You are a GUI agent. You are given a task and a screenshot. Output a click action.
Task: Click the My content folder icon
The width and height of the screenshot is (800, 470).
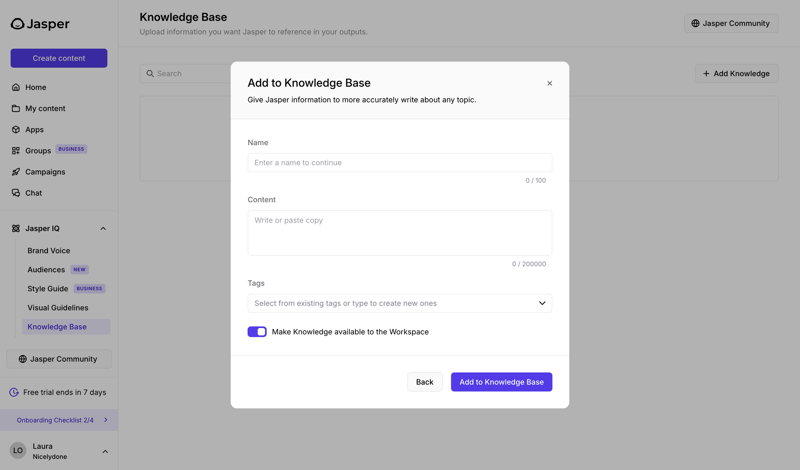(x=16, y=108)
